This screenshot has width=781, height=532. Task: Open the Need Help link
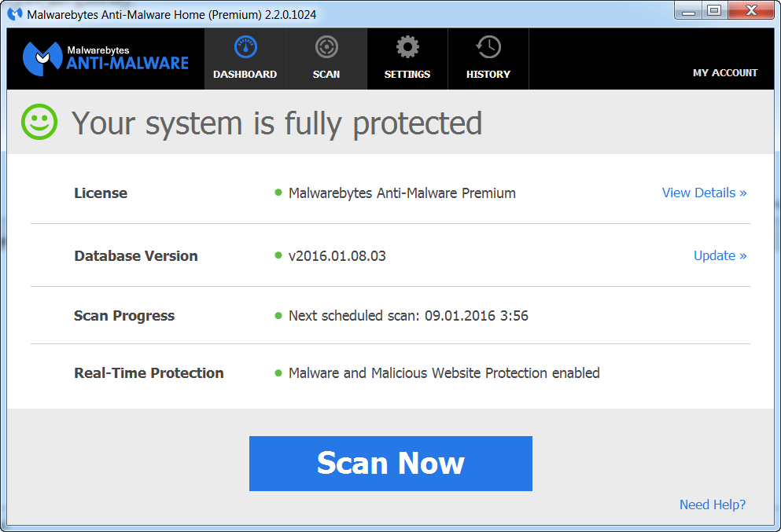tap(713, 504)
